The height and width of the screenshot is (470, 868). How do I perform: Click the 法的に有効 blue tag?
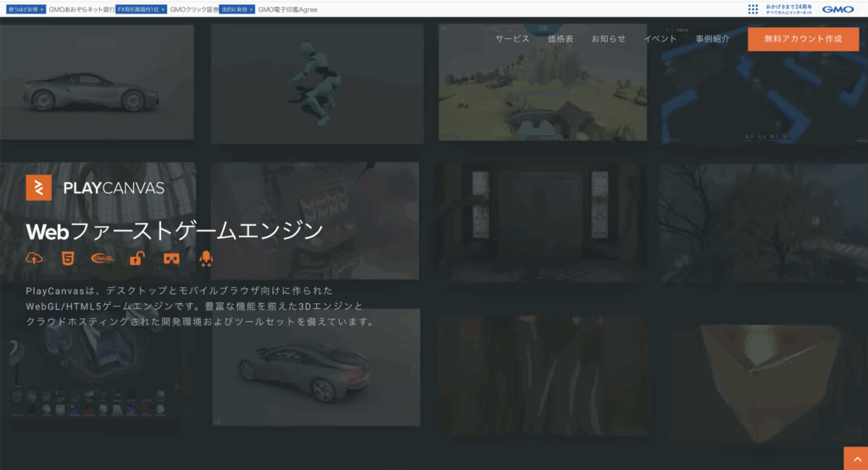236,9
